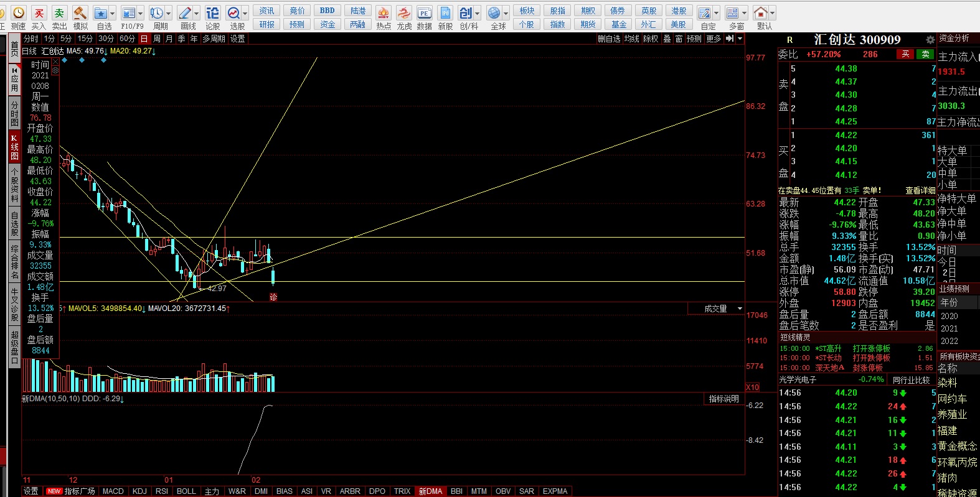Screen dimensions: 980x497
Task: Expand the 周期 dropdown arrow
Action: point(168,12)
